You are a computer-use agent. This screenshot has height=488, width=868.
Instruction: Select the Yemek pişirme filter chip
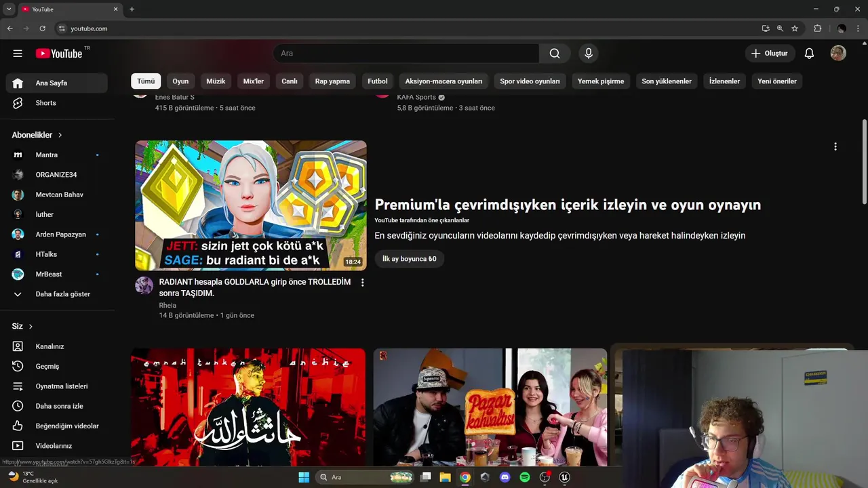[601, 81]
